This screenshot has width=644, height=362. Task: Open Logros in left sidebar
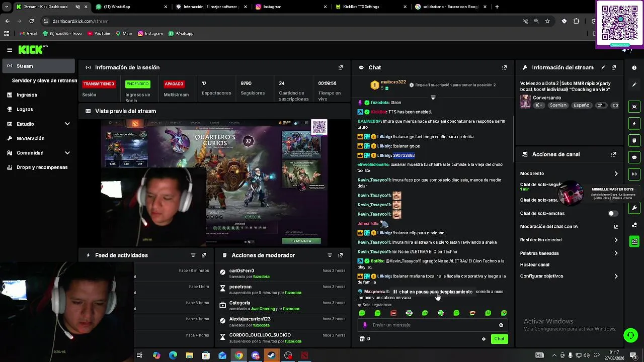point(38,109)
